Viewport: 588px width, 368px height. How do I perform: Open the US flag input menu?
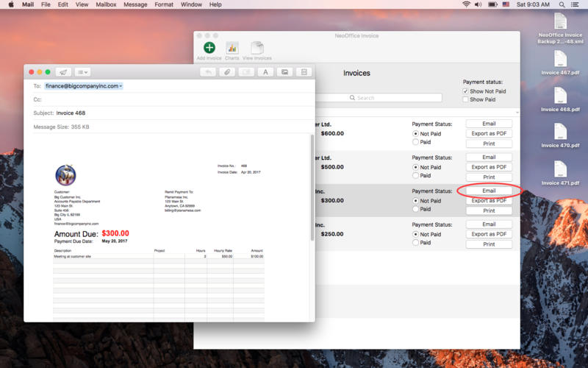[506, 4]
